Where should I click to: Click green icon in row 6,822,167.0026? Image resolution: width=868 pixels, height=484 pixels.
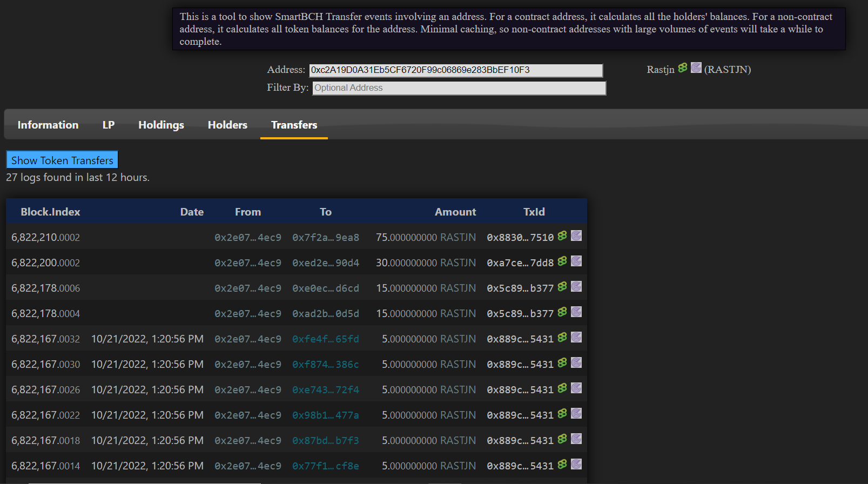point(562,388)
